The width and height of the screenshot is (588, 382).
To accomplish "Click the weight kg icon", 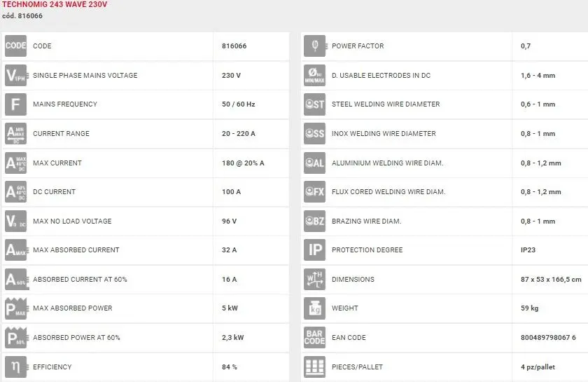I will click(x=314, y=308).
